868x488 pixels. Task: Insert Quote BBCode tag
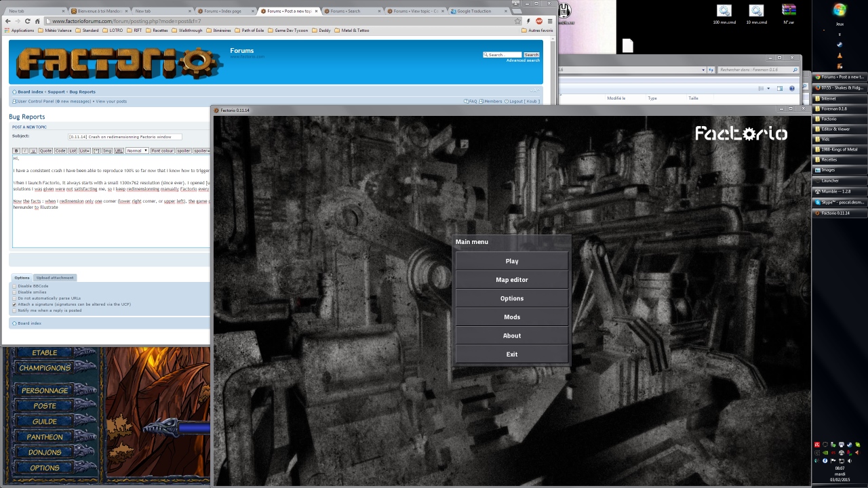45,150
